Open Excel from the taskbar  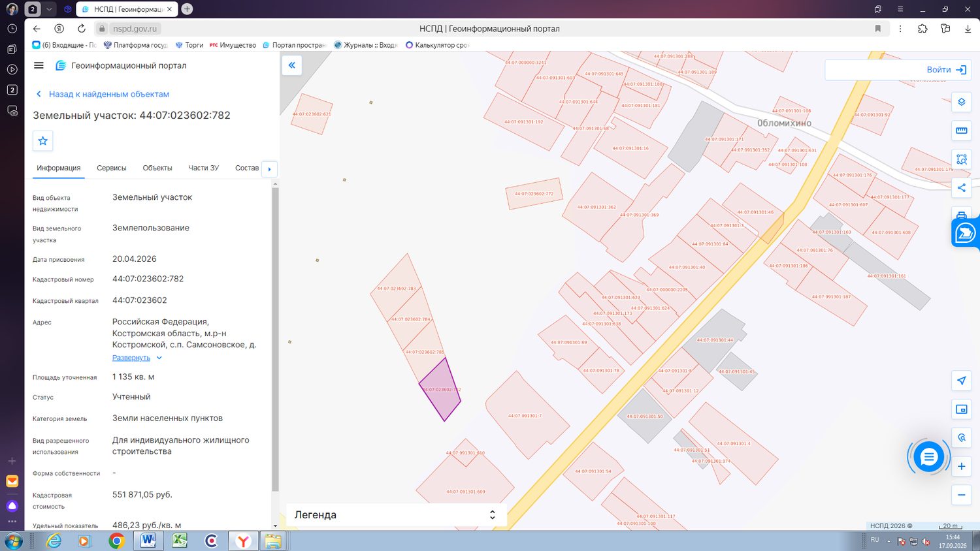click(x=180, y=541)
